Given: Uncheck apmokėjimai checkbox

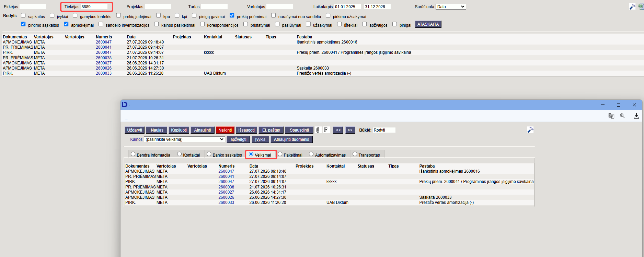Looking at the screenshot, I should 66,24.
